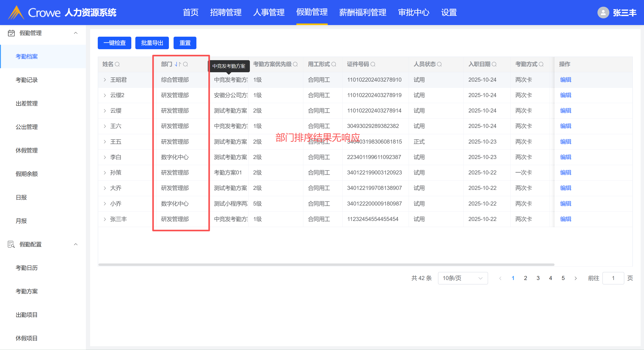
Task: Click the 一键检查 button
Action: click(x=114, y=43)
